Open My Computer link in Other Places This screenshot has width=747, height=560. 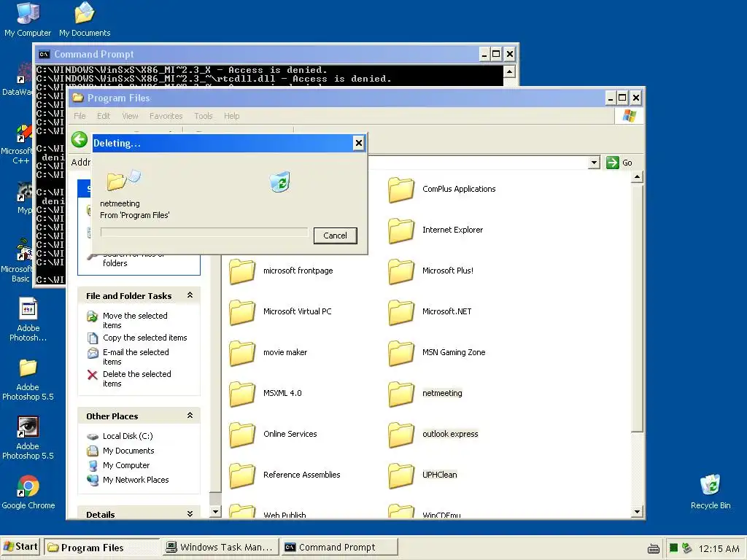(126, 465)
